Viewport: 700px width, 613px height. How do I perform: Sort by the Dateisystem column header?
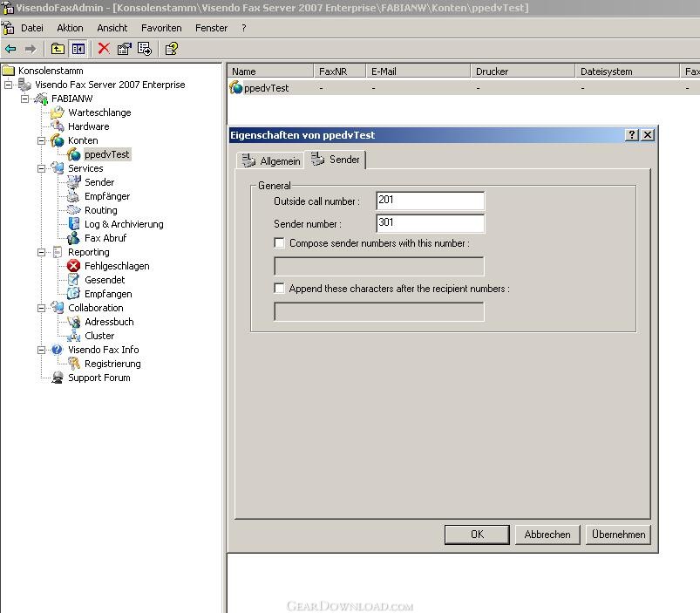point(628,72)
